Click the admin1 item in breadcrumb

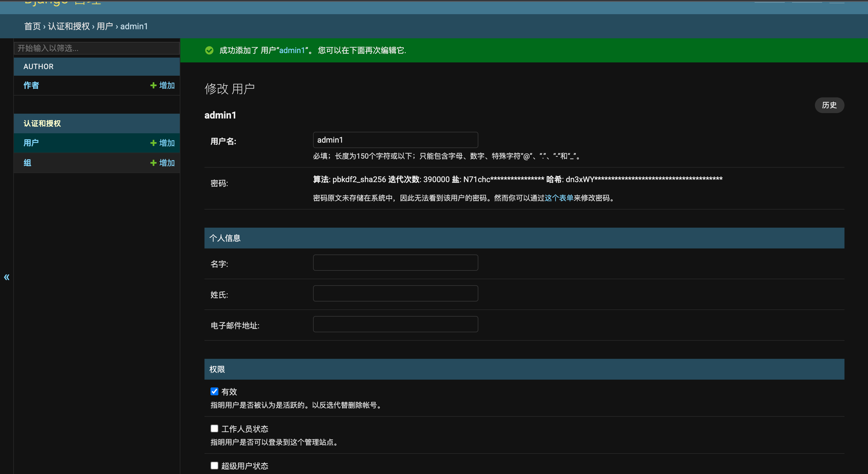[x=134, y=26]
